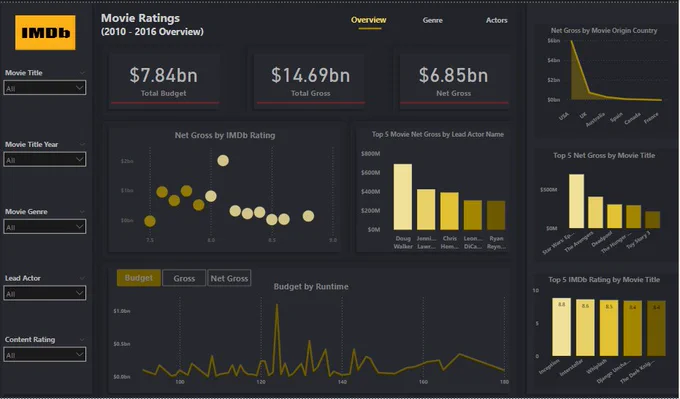Select the Doug Walker bar

tap(403, 197)
